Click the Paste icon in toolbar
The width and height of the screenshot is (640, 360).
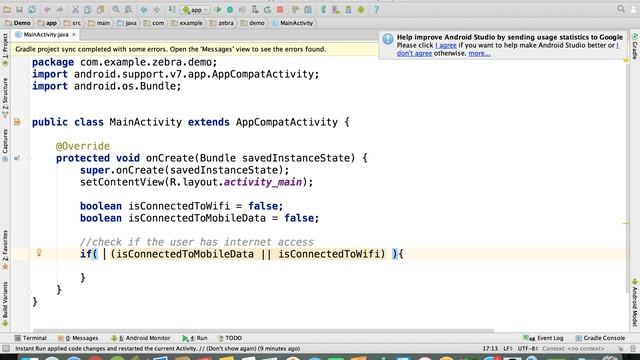coord(100,9)
